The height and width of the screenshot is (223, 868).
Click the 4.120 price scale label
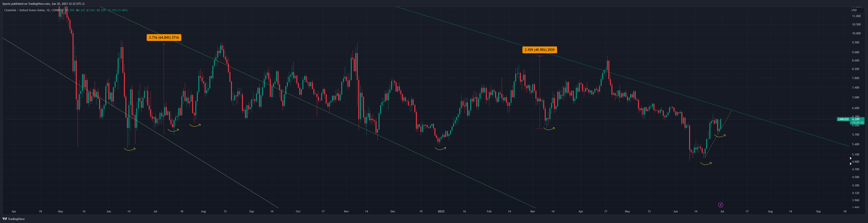855,193
